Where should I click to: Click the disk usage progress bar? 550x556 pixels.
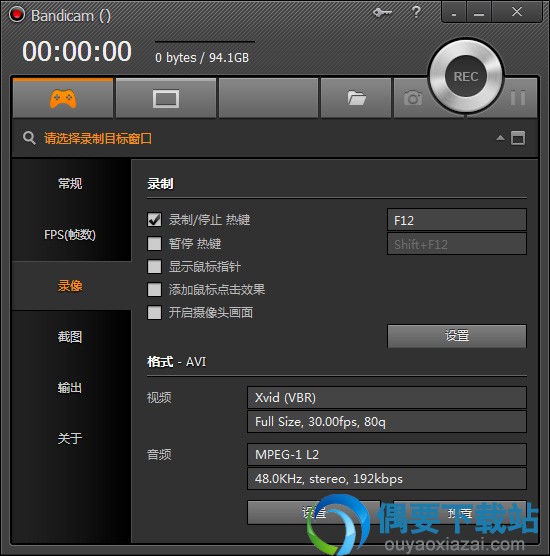click(205, 42)
